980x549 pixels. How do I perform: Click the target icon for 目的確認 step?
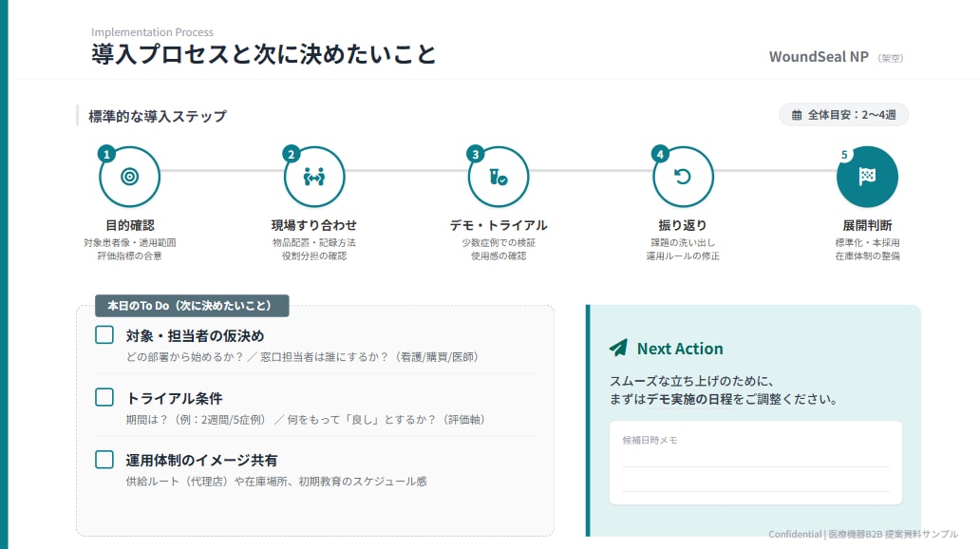click(x=129, y=177)
